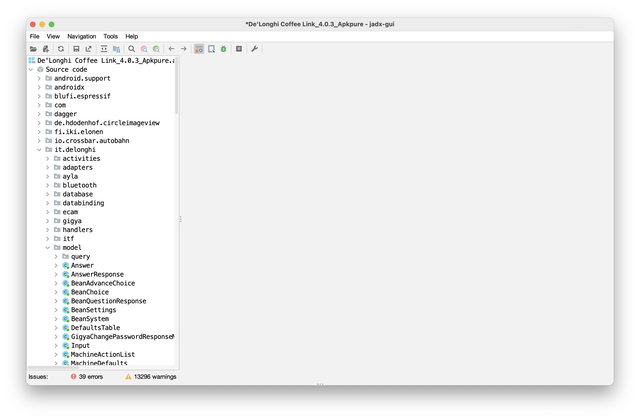Click the tree panel vertical scrollbar

177,86
